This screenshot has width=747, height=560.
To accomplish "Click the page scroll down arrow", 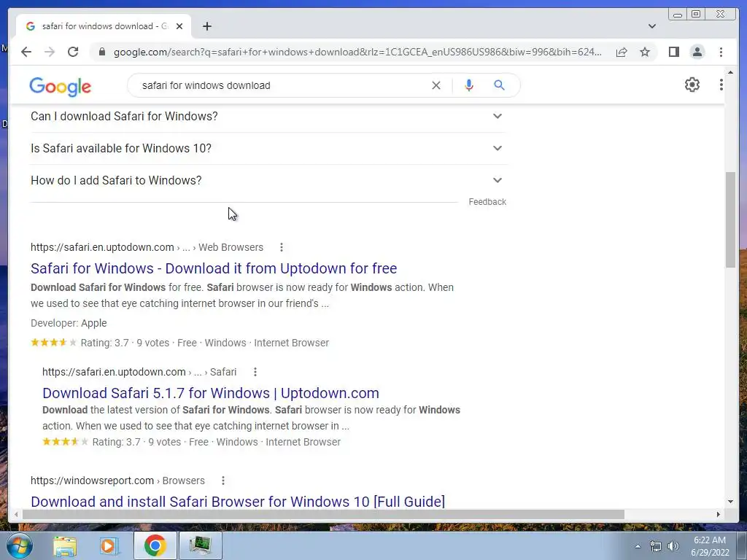I will coord(730,502).
